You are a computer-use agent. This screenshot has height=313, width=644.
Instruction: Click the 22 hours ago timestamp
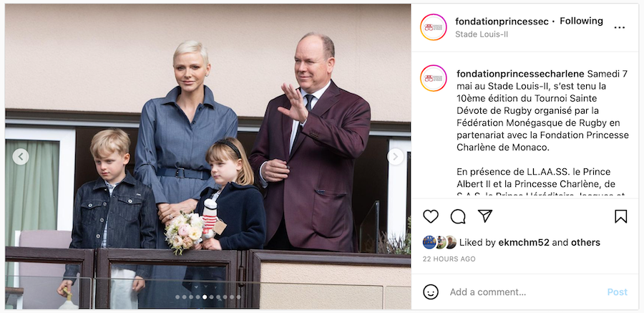point(449,259)
